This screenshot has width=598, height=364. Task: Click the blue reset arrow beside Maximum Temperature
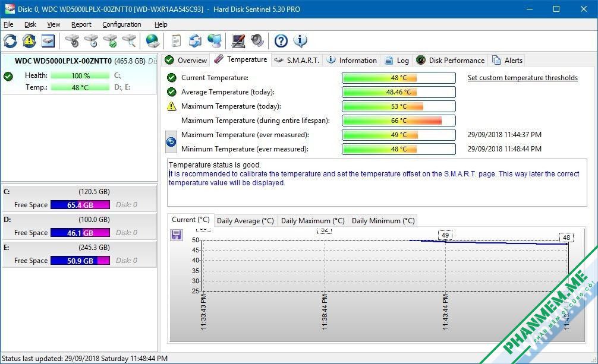click(x=171, y=142)
